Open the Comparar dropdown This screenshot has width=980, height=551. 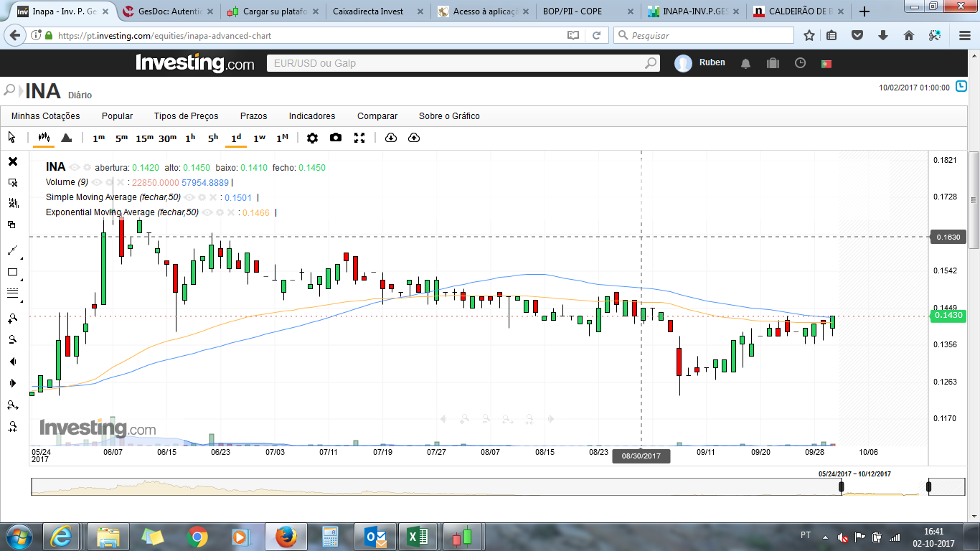tap(377, 116)
